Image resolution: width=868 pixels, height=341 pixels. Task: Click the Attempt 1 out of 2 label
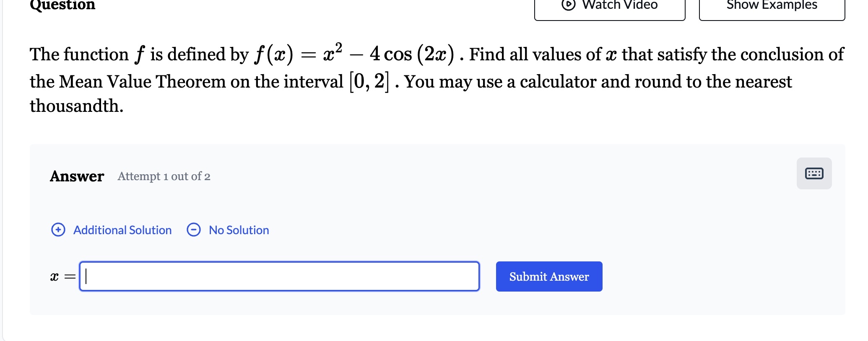coord(164,176)
